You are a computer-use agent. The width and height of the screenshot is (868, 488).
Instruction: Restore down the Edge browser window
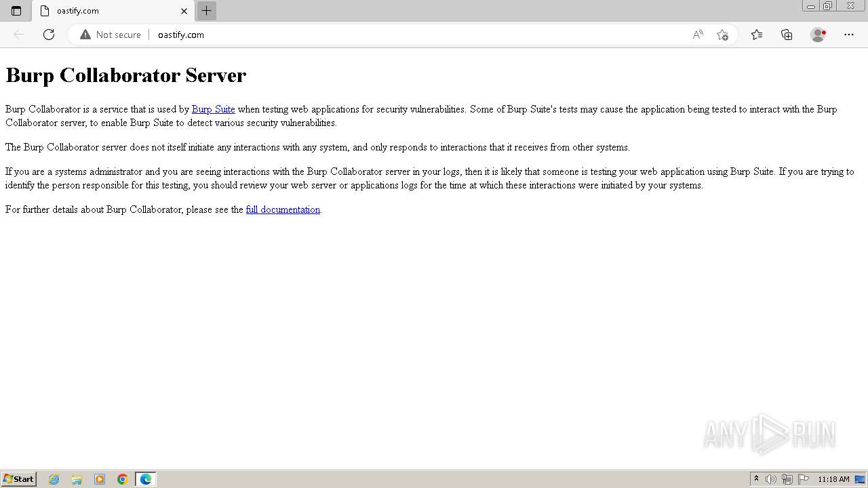(828, 6)
